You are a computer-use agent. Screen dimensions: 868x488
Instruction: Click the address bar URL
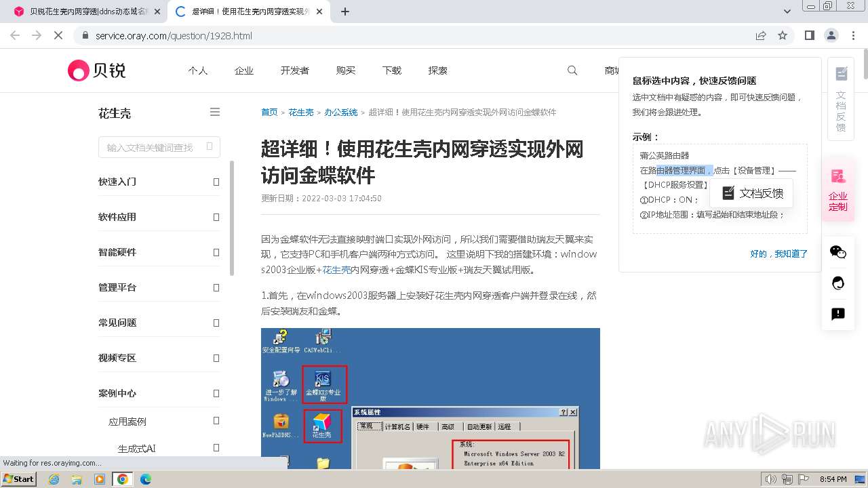click(174, 35)
